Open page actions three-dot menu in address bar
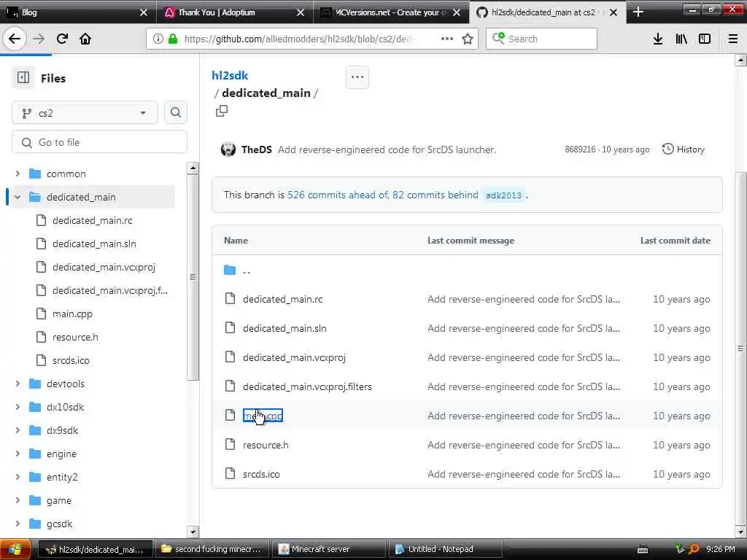747x560 pixels. point(447,39)
